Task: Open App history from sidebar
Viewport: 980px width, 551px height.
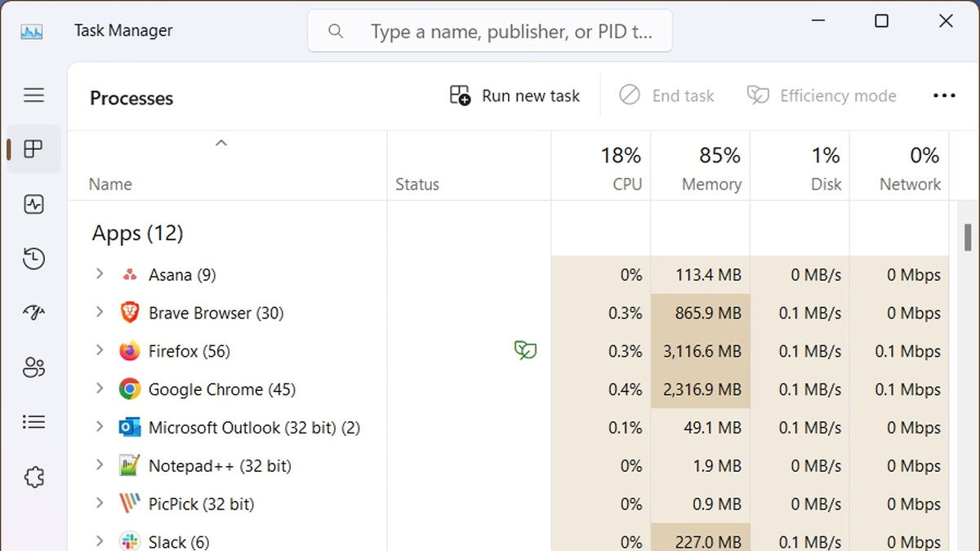Action: (x=33, y=260)
